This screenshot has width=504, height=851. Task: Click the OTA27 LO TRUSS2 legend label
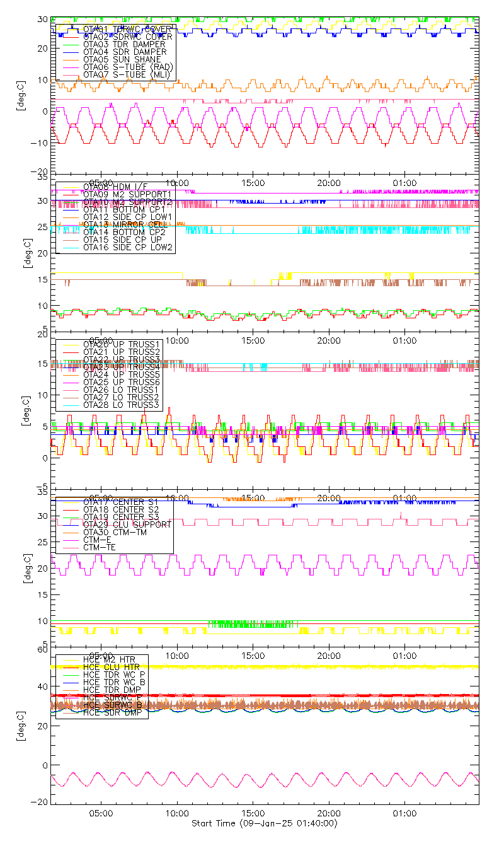(122, 397)
